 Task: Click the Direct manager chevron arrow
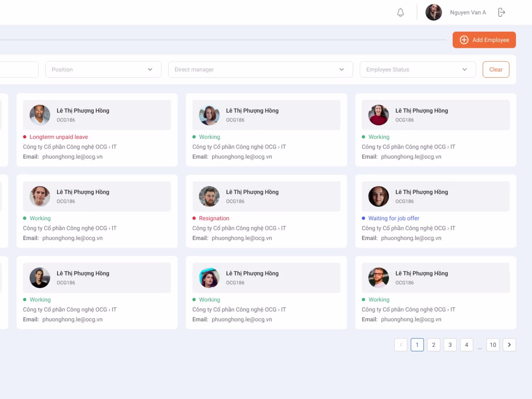[x=342, y=69]
